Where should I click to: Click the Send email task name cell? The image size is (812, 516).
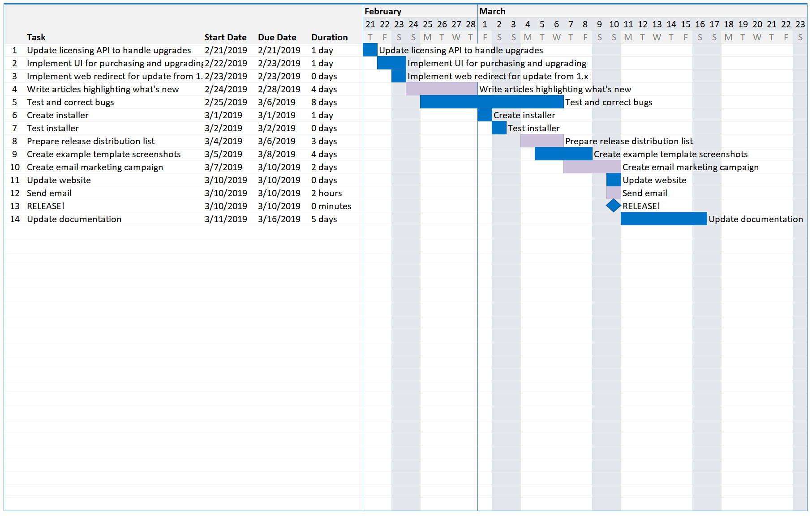coord(49,193)
